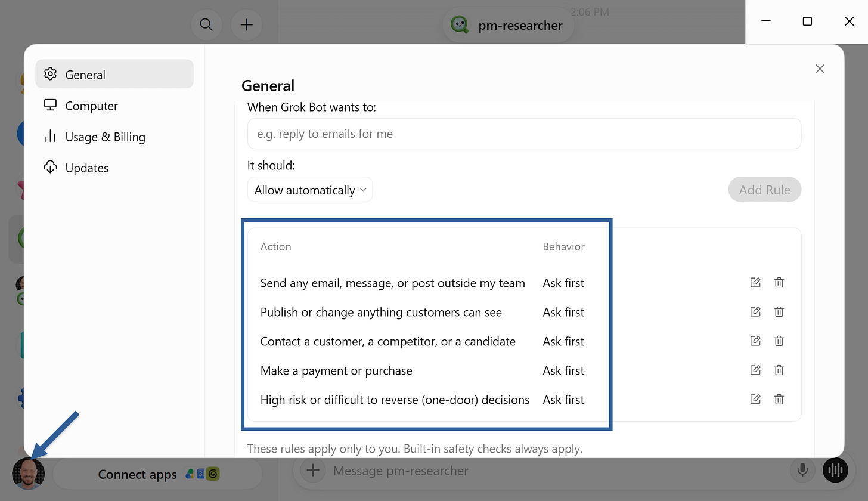The height and width of the screenshot is (501, 868).
Task: Open the General settings tab
Action: coord(114,74)
